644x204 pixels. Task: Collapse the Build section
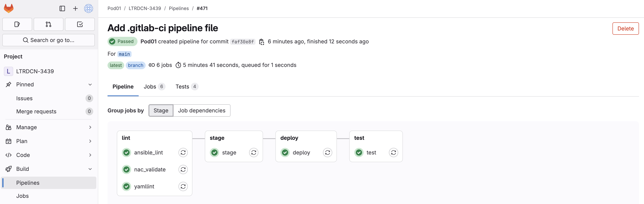pos(90,169)
